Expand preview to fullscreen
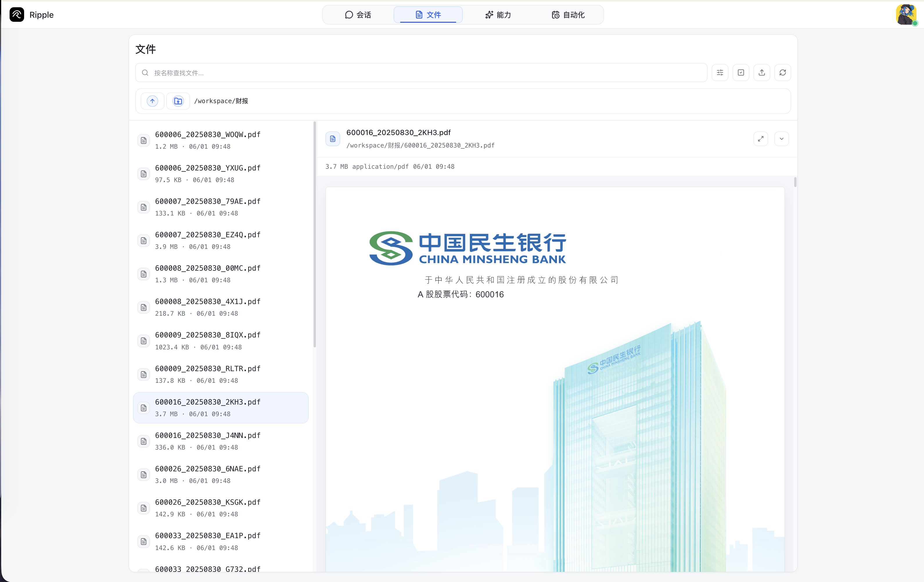The image size is (924, 582). (761, 139)
